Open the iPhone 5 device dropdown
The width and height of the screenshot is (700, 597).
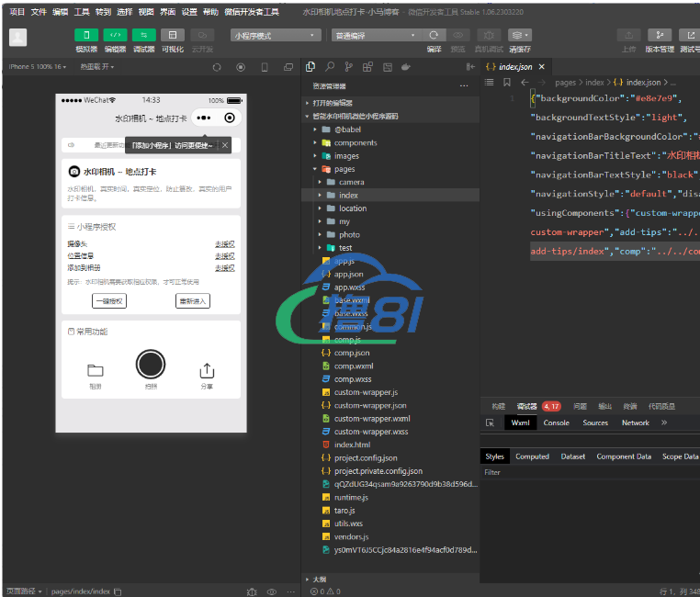tap(38, 66)
